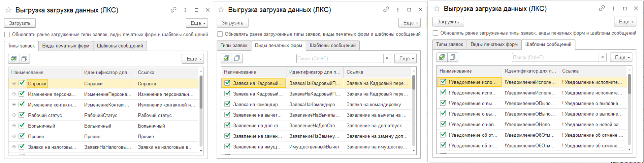
Task: Click Загрузить in the window listing Справки
Action: coord(20,23)
